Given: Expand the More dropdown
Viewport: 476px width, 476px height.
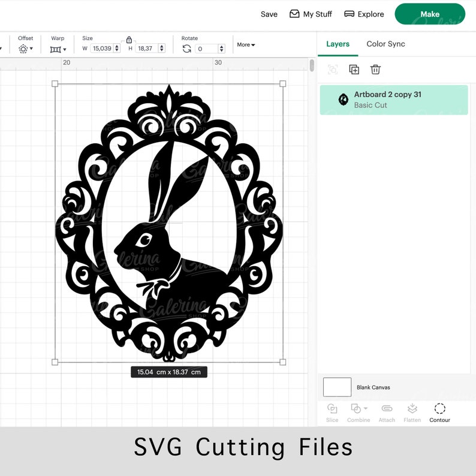Looking at the screenshot, I should pyautogui.click(x=246, y=44).
